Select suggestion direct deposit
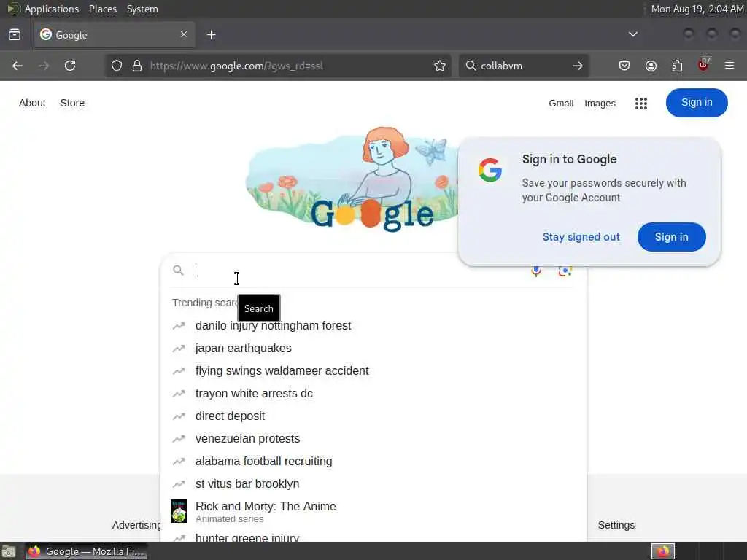747x560 pixels. click(x=373, y=416)
